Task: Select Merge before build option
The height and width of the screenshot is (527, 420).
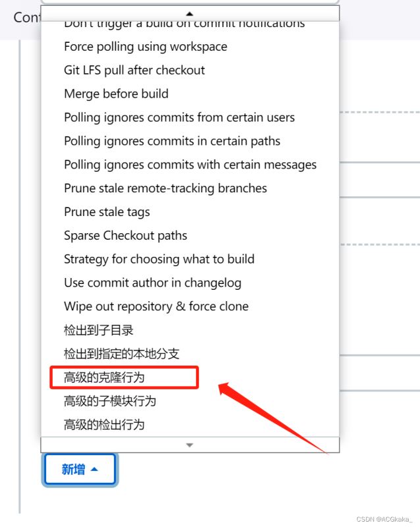Action: point(190,94)
